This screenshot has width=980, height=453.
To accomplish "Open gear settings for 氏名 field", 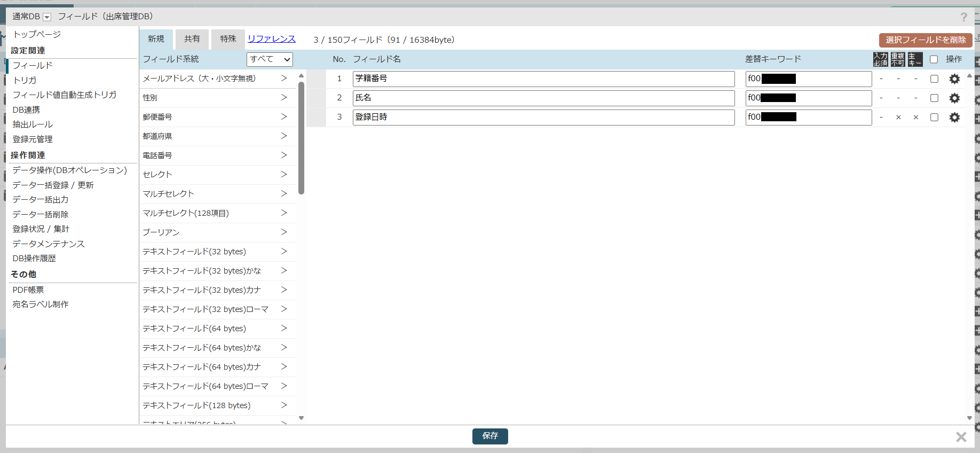I will point(954,98).
